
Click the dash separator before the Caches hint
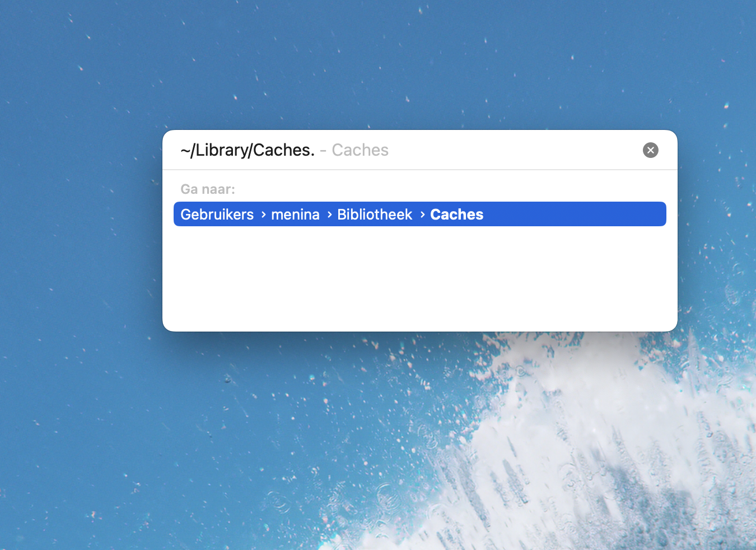(323, 151)
